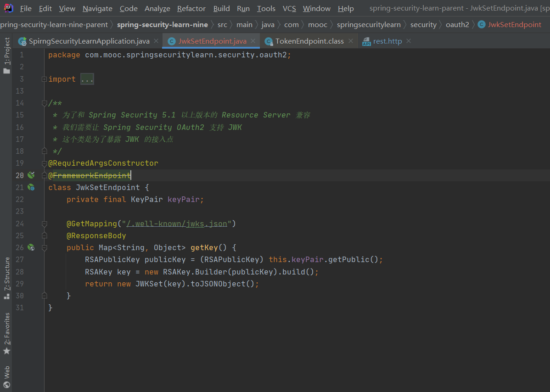Open the Build menu

(221, 8)
